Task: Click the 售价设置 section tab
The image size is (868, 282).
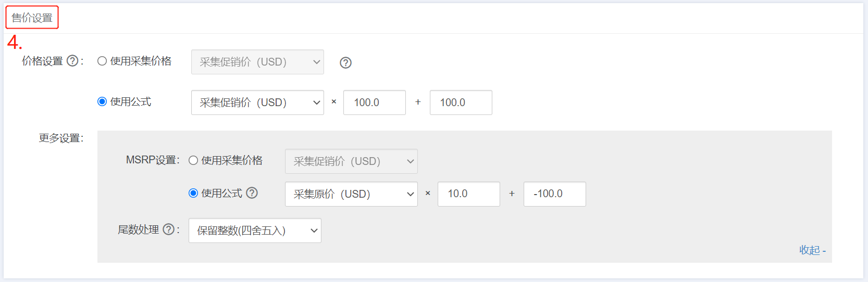Action: tap(32, 18)
